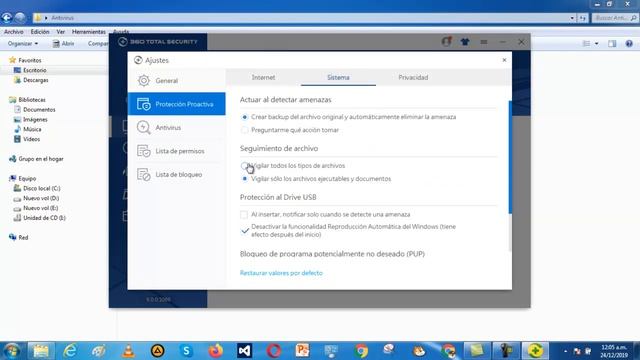This screenshot has width=640, height=360.
Task: Enable 'Al insertar, notificar solo cuando se detecte' checkbox
Action: pyautogui.click(x=244, y=214)
